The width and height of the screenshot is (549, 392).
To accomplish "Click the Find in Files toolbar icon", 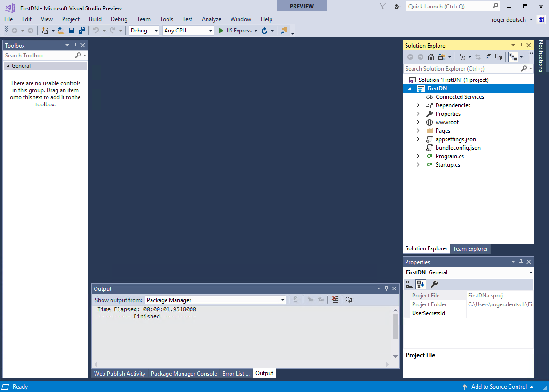I will [284, 31].
